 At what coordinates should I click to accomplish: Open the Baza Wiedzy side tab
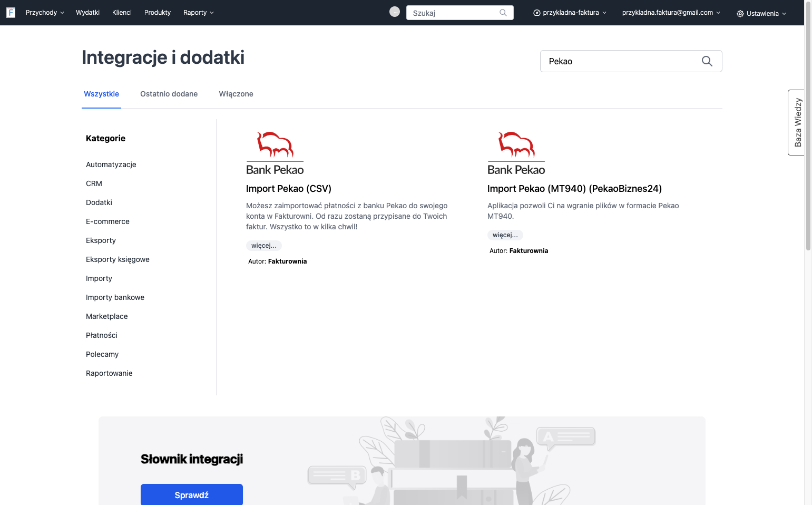(x=797, y=122)
